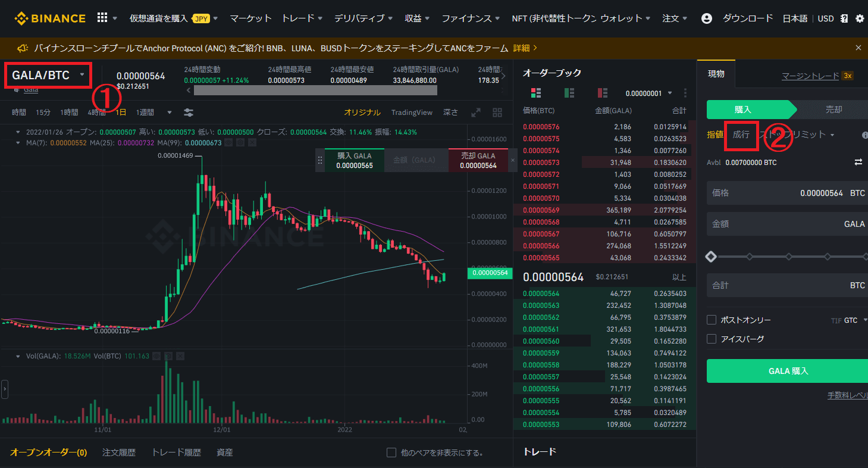Click the Binance logo
This screenshot has height=468, width=868.
click(51, 18)
